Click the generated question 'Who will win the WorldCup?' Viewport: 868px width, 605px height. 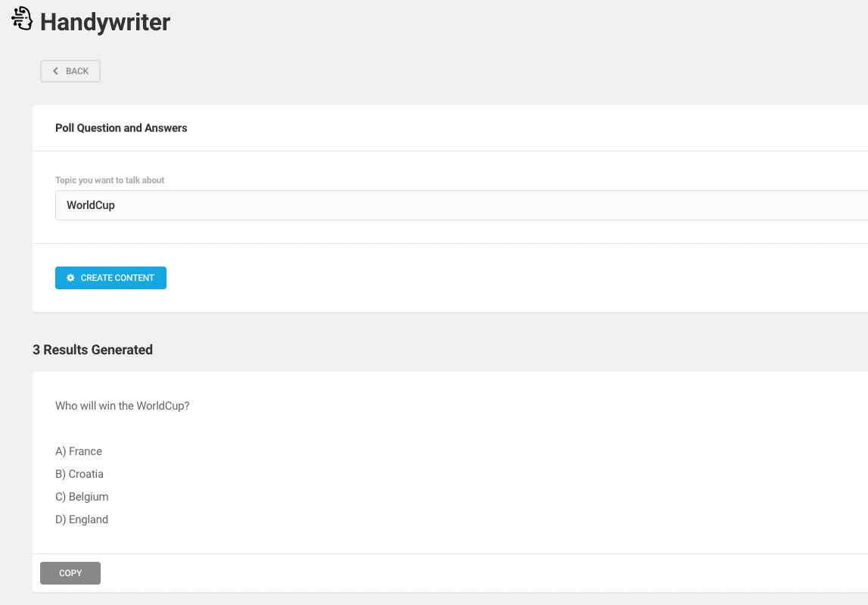pos(122,406)
